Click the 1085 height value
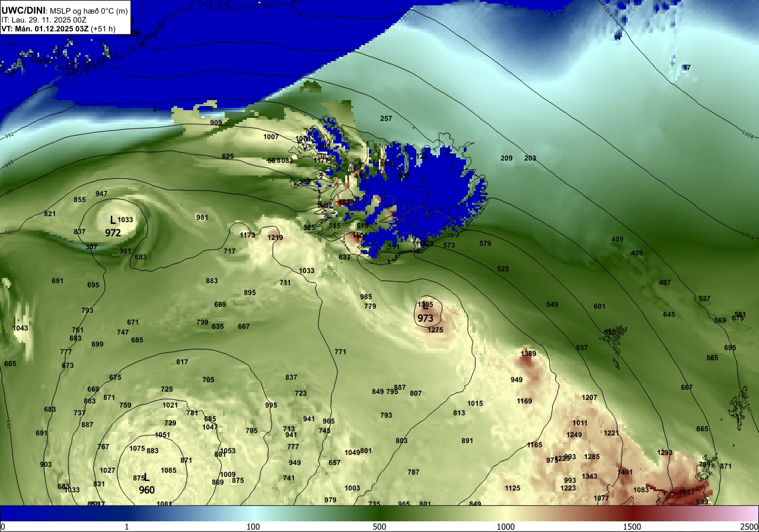Screen dimensions: 759x532 click(x=168, y=470)
